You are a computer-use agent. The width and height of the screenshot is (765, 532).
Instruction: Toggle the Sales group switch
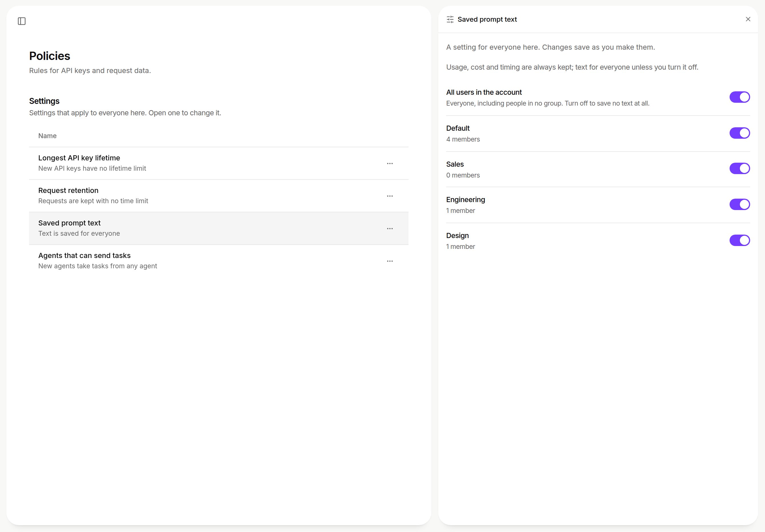click(x=740, y=168)
